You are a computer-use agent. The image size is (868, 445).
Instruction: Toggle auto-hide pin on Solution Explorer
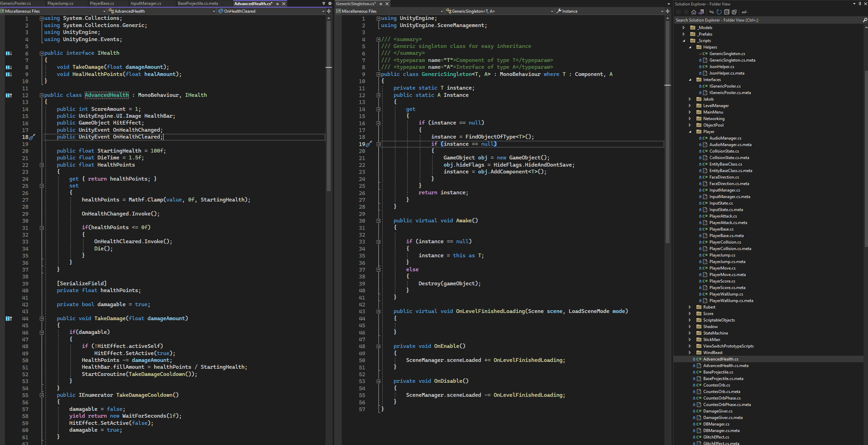[x=860, y=4]
